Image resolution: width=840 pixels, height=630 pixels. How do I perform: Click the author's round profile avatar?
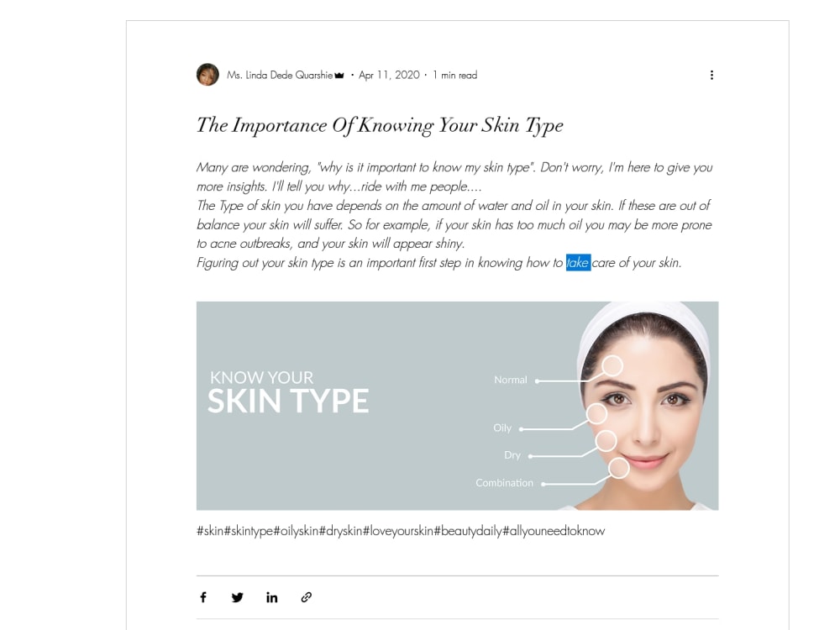point(207,75)
